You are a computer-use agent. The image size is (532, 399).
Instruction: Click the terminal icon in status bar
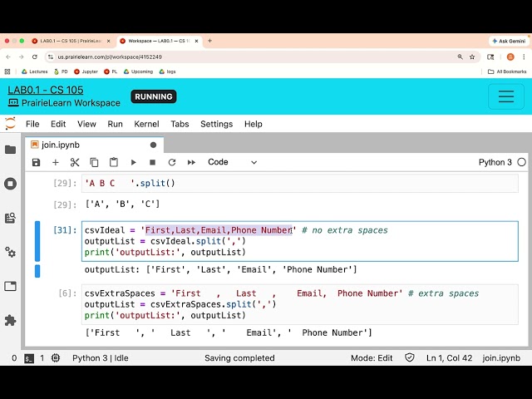(29, 358)
